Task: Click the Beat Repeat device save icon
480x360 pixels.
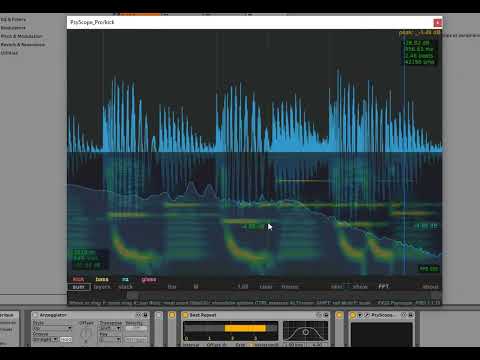Action: pyautogui.click(x=326, y=315)
